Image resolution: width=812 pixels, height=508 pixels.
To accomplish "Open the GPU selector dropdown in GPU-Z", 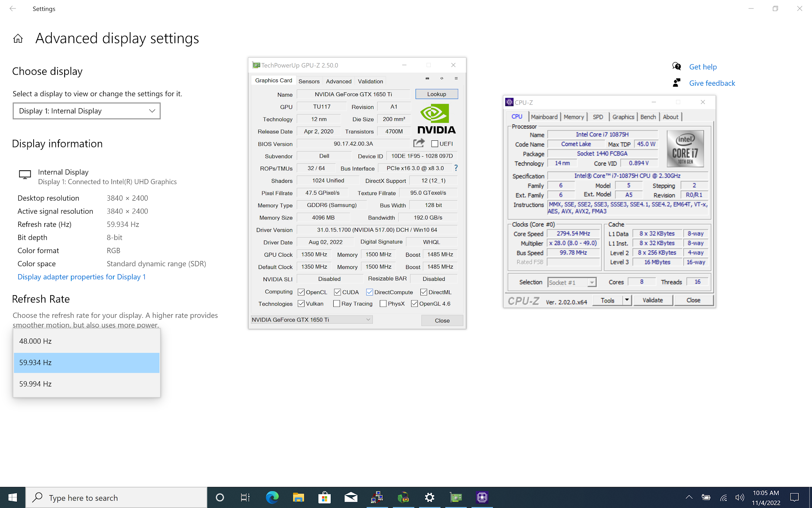I will pos(312,320).
